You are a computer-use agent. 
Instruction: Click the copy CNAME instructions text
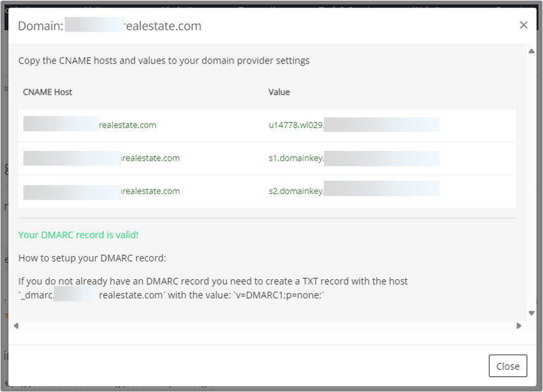pos(163,60)
